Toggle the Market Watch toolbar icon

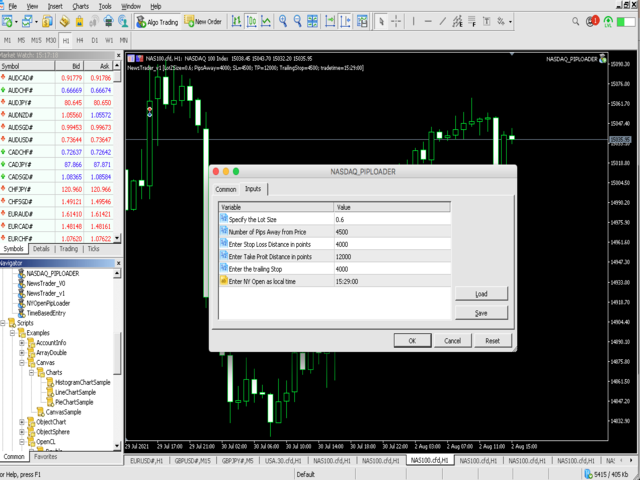coord(48,21)
